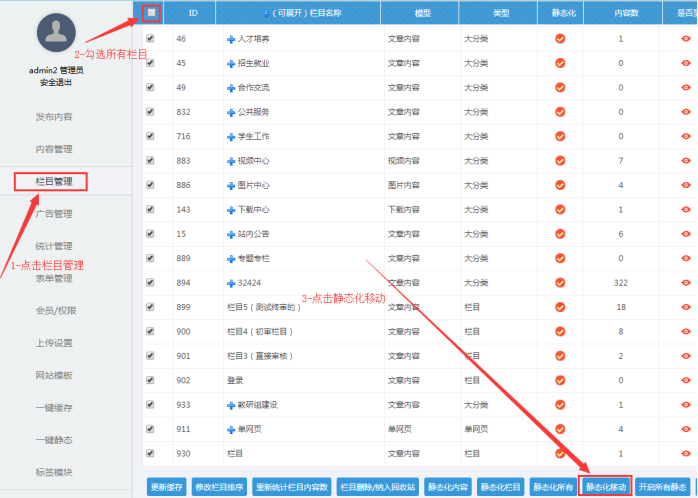Click static status icon for 登录 row
Viewport: 698px width, 498px height.
(560, 380)
